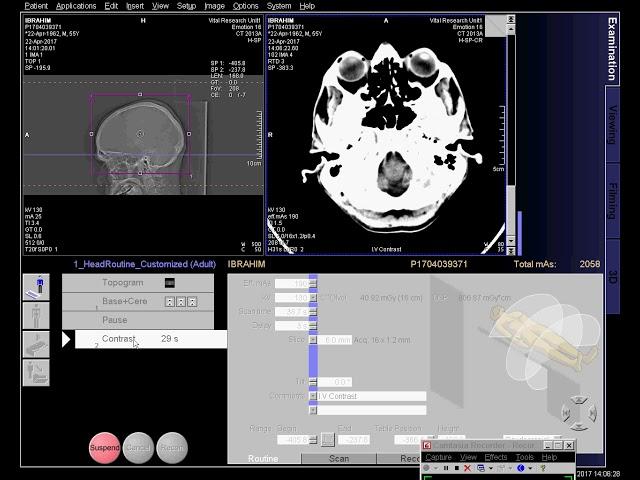The height and width of the screenshot is (480, 640).
Task: Click the patient and scanner icon
Action: [x=36, y=373]
